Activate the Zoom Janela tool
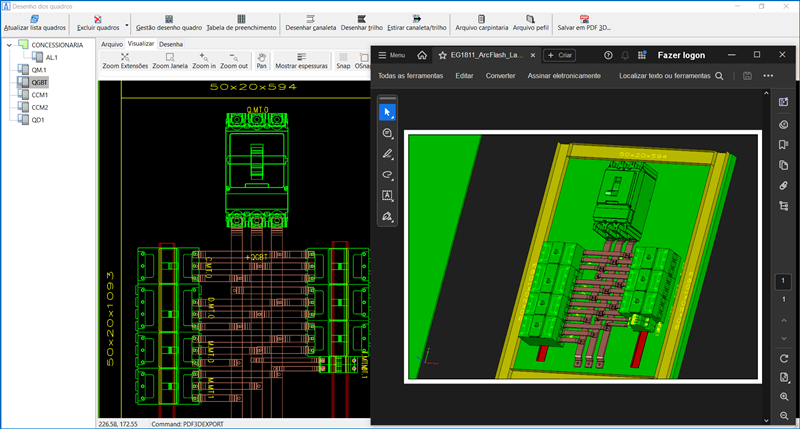The height and width of the screenshot is (429, 800). [x=170, y=58]
